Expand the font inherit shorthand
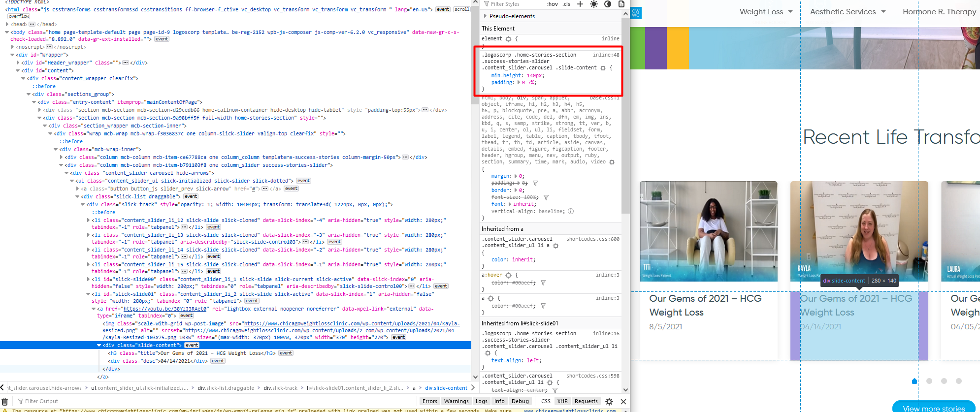980x412 pixels. click(x=510, y=204)
